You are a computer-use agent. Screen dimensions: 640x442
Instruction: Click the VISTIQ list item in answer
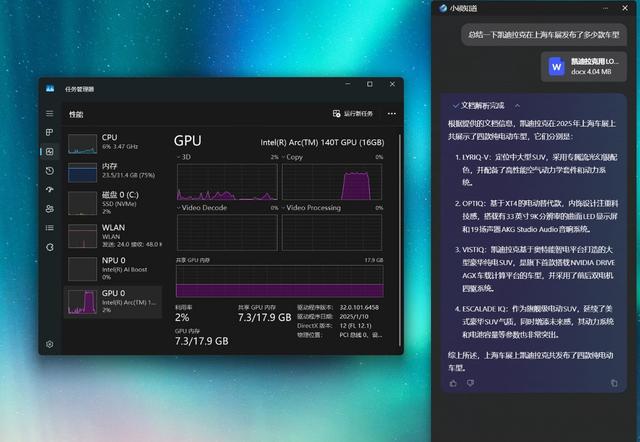(535, 269)
